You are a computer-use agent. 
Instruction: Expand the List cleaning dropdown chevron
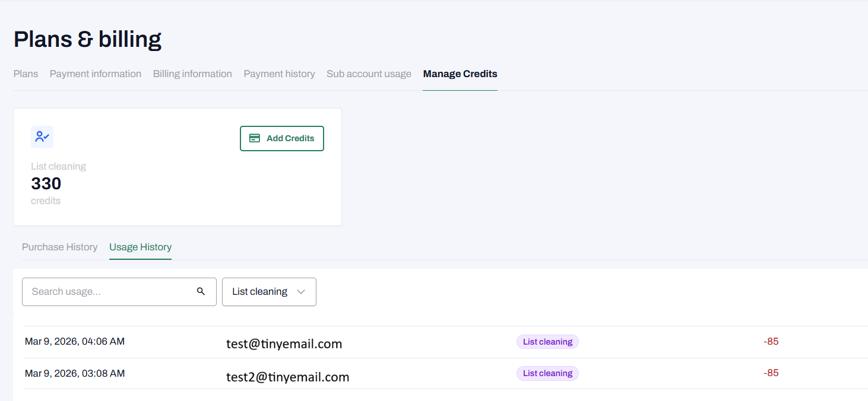coord(300,292)
